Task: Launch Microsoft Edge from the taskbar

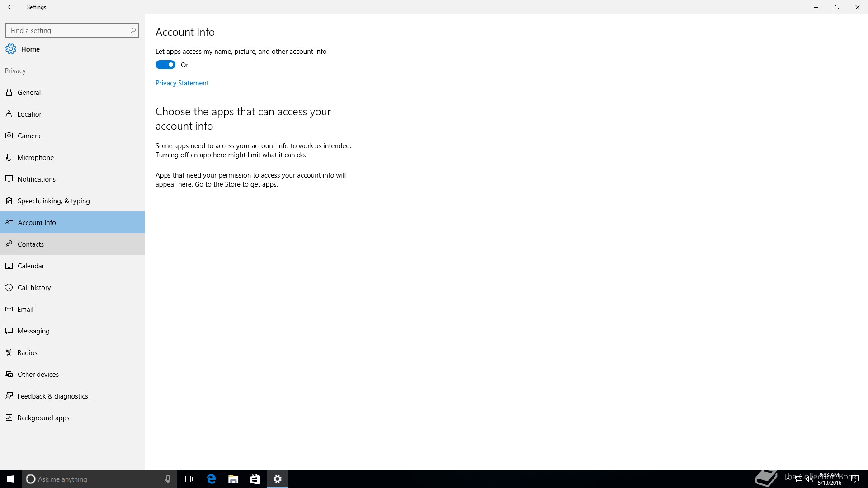Action: coord(211,479)
